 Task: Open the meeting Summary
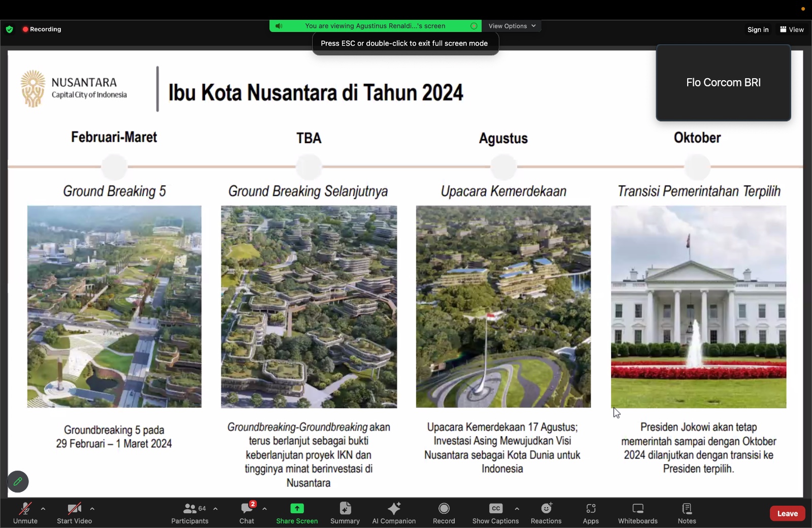click(x=345, y=513)
